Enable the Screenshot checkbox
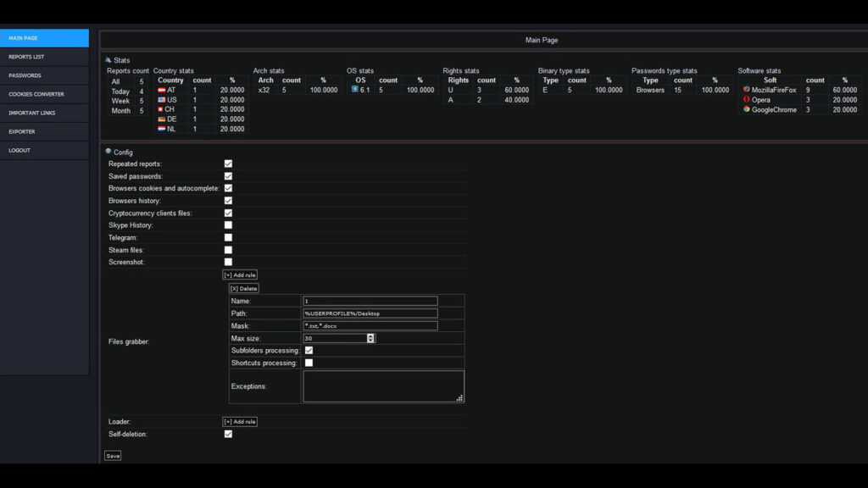This screenshot has width=868, height=488. click(228, 262)
